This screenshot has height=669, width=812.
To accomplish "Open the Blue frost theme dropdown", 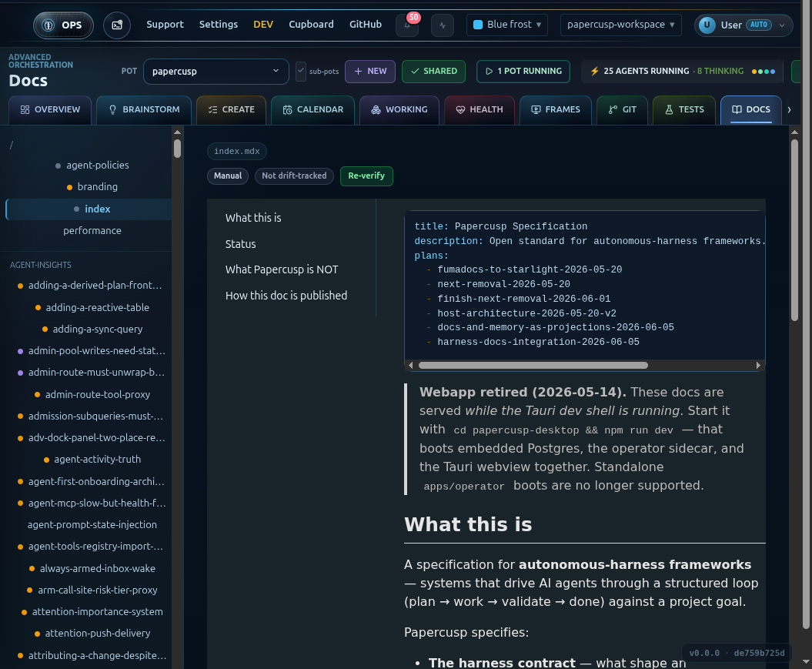I will pos(507,25).
